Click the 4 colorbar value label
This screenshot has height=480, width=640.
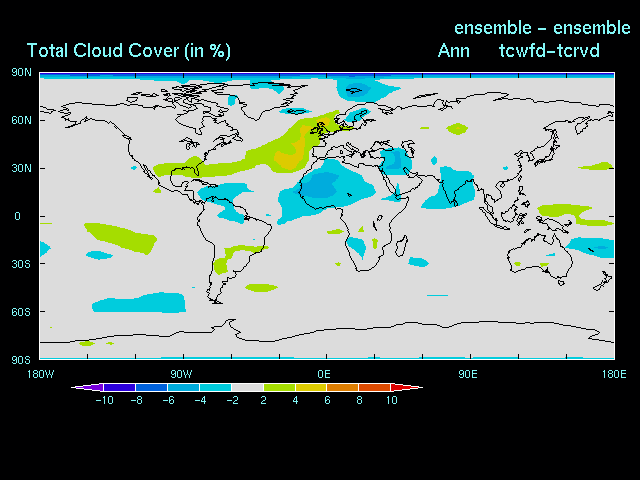click(296, 400)
